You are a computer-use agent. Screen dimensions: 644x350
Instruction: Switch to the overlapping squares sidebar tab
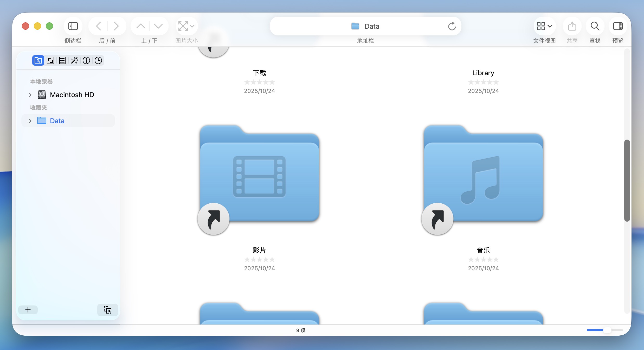click(x=50, y=60)
